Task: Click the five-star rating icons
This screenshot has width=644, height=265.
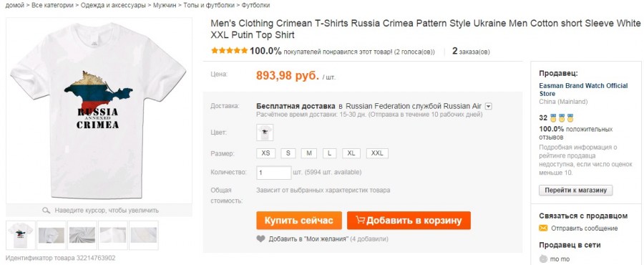Action: 229,51
